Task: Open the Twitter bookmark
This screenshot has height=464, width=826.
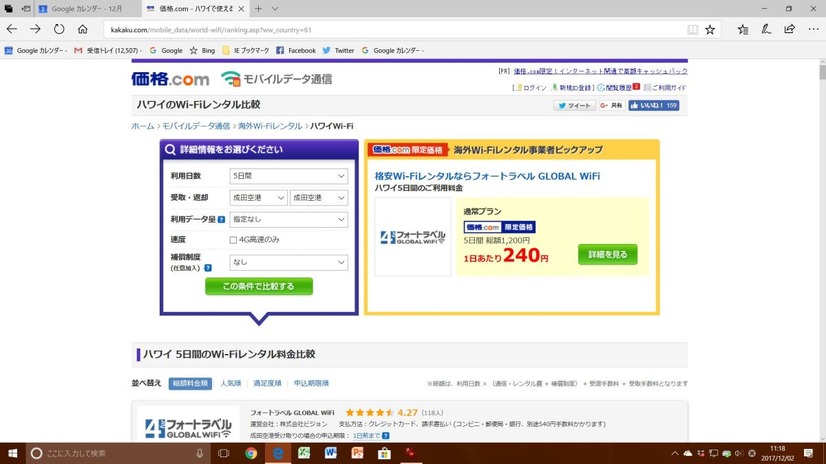Action: (338, 51)
